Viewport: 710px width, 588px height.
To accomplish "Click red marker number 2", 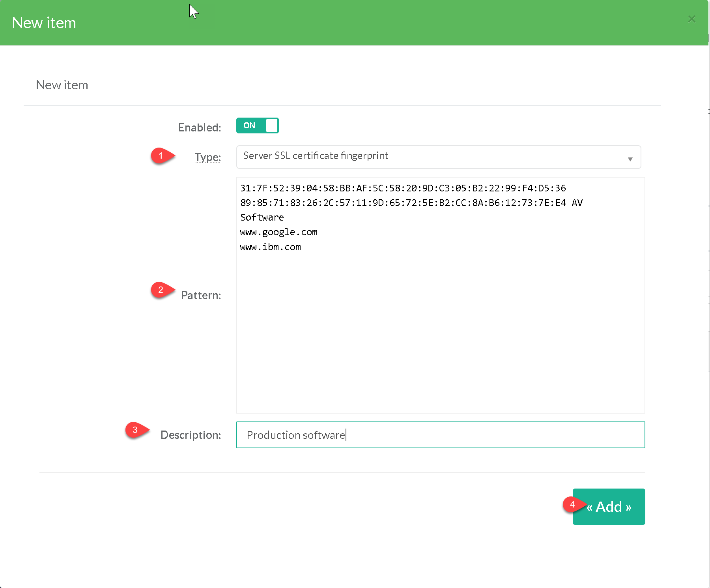I will [x=161, y=290].
